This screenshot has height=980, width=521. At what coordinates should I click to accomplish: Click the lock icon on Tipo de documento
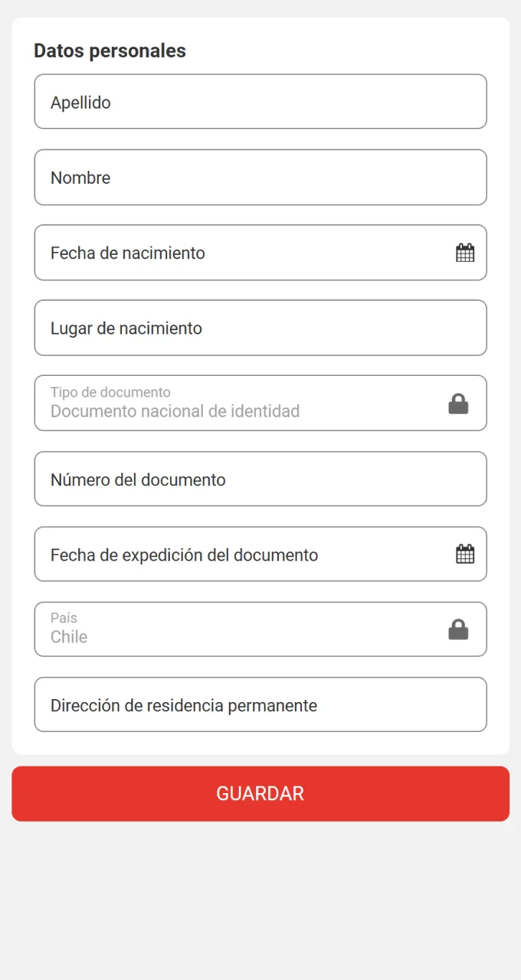[457, 403]
